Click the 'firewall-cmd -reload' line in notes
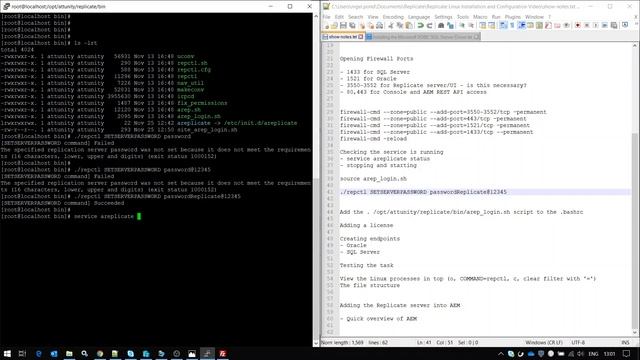The height and width of the screenshot is (360, 640). (373, 139)
